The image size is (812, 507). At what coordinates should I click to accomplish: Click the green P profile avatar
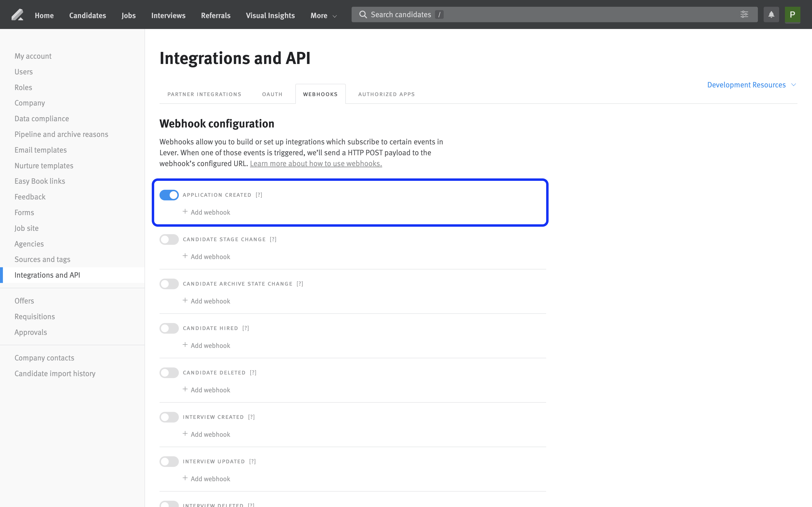pyautogui.click(x=792, y=15)
